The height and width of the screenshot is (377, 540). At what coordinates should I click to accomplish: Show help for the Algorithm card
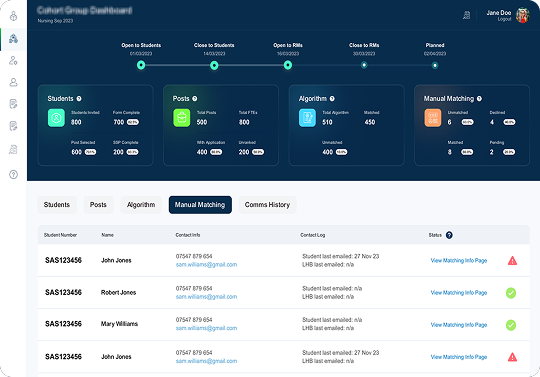pos(332,99)
